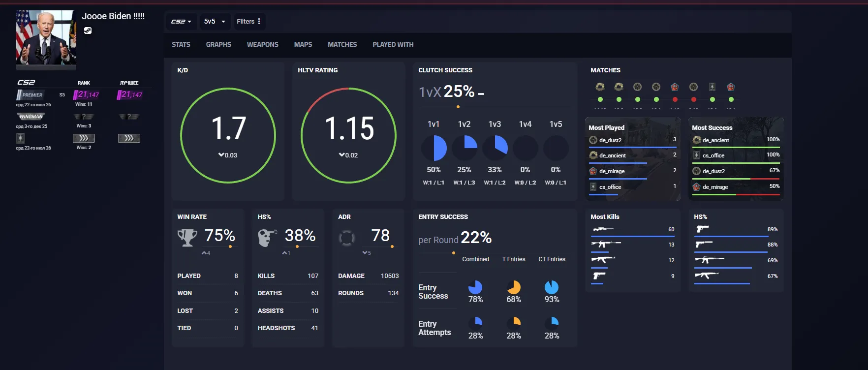The width and height of the screenshot is (868, 370).
Task: Click the Wingman mode badge in sidebar
Action: [31, 117]
